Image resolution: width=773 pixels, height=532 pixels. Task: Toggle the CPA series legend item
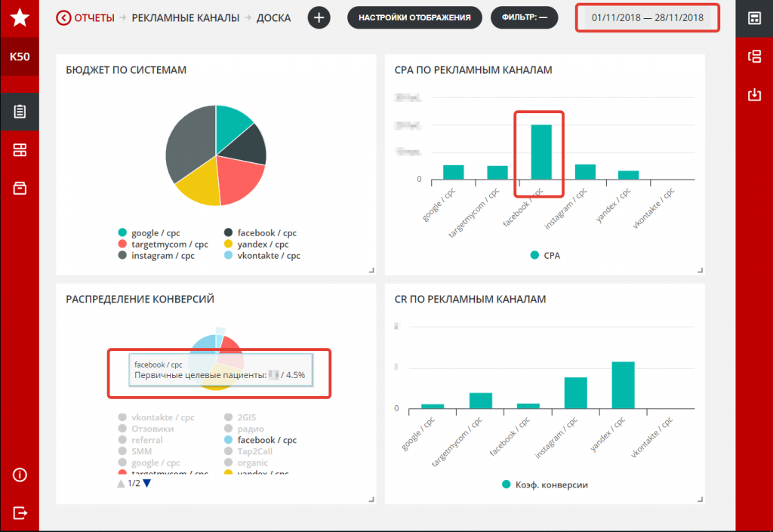545,255
